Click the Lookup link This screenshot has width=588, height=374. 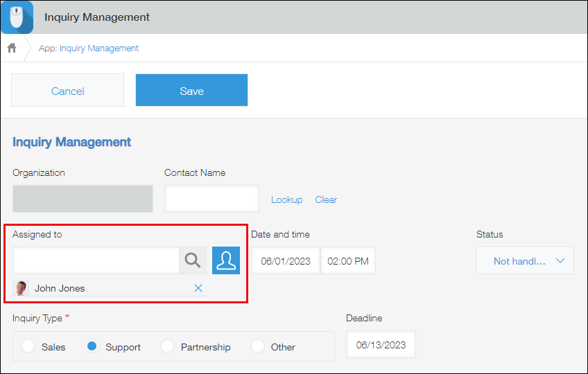point(286,199)
